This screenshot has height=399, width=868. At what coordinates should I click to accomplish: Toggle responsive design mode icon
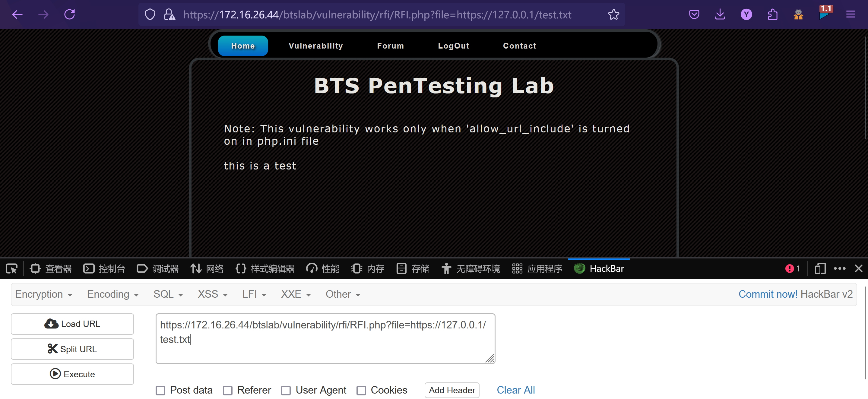[x=820, y=269]
